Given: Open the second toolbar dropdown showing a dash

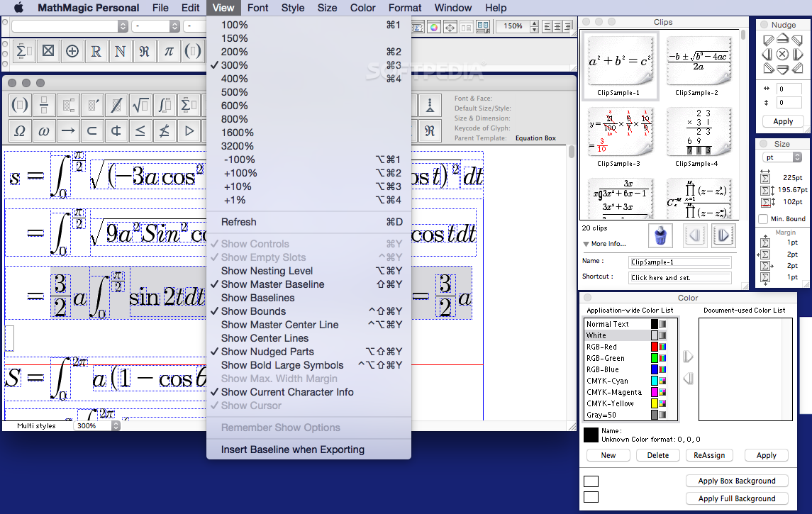Looking at the screenshot, I should point(155,26).
